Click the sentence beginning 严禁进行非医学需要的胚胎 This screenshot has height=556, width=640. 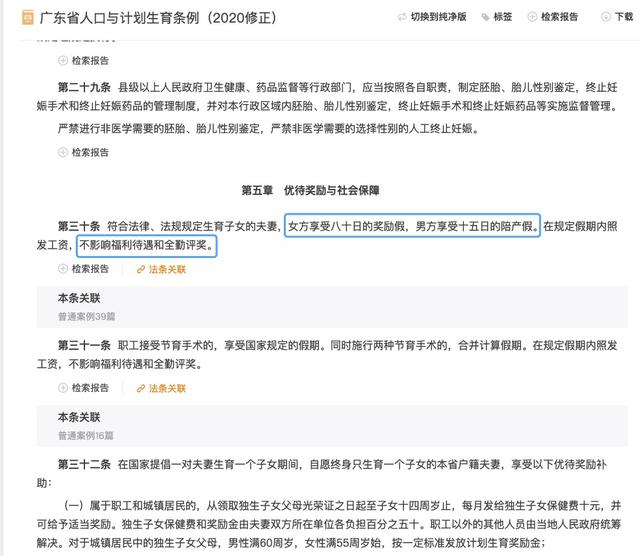(x=269, y=129)
